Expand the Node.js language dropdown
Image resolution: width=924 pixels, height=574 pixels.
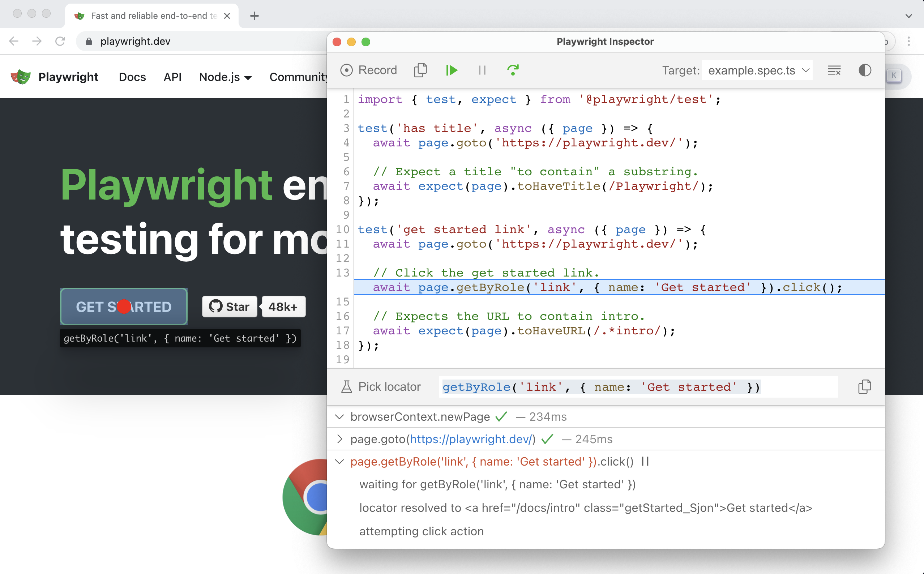tap(226, 77)
